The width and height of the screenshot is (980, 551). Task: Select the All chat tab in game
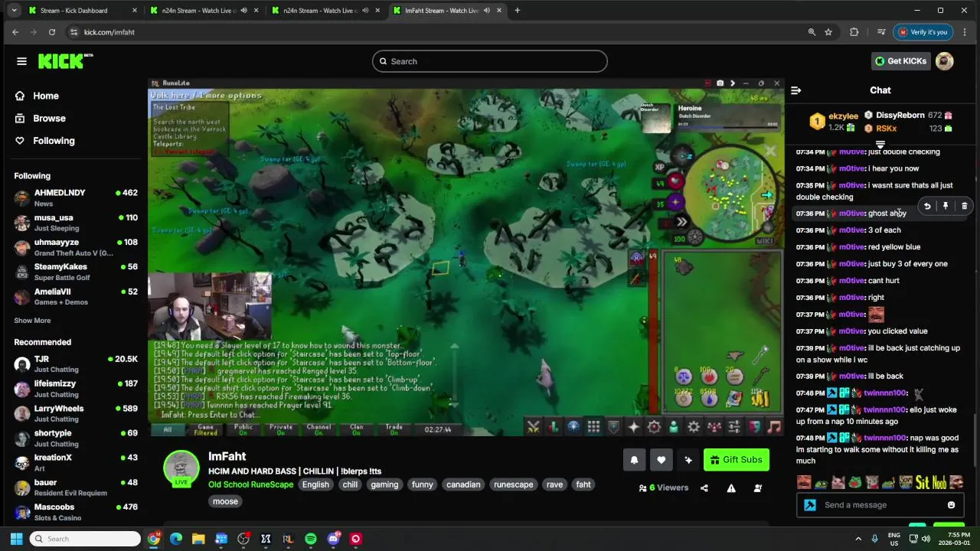coord(168,429)
